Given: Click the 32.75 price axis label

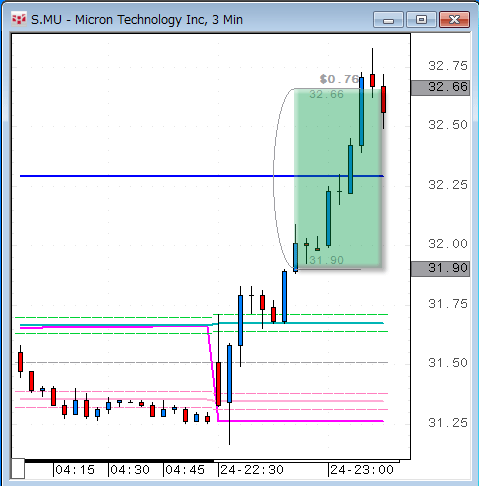Looking at the screenshot, I should 448,66.
